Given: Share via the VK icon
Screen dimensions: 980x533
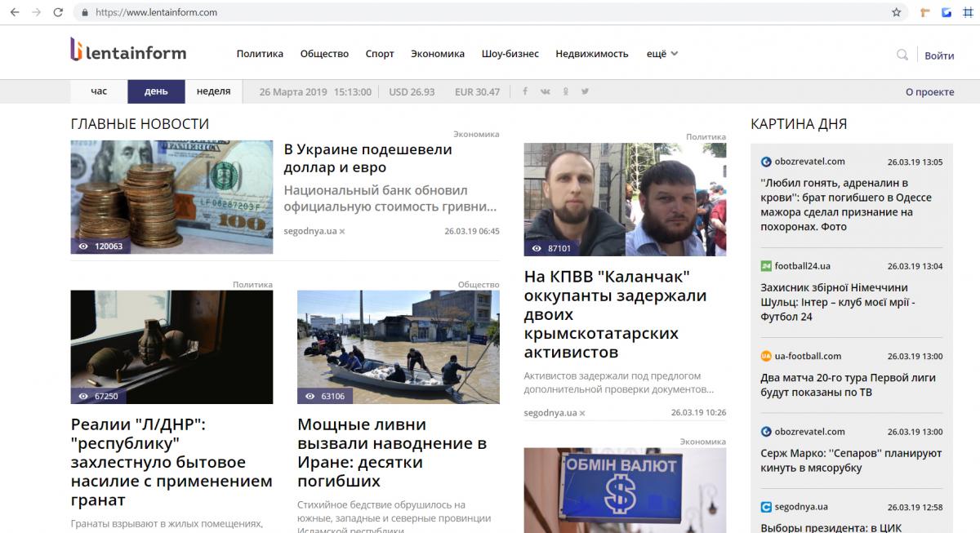Looking at the screenshot, I should (x=545, y=91).
